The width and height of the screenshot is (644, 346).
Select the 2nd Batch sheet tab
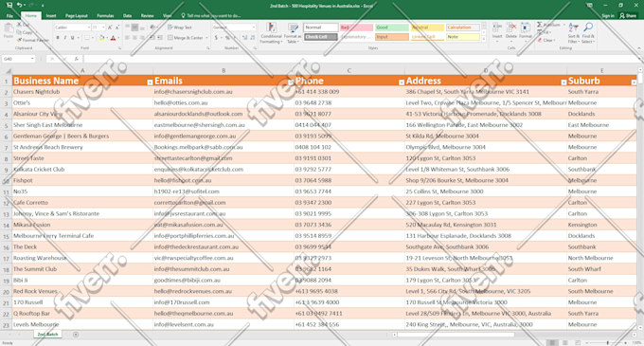47,335
